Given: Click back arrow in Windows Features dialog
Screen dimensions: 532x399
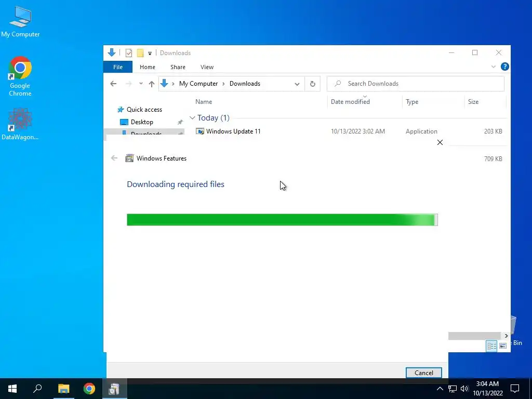Looking at the screenshot, I should point(114,158).
